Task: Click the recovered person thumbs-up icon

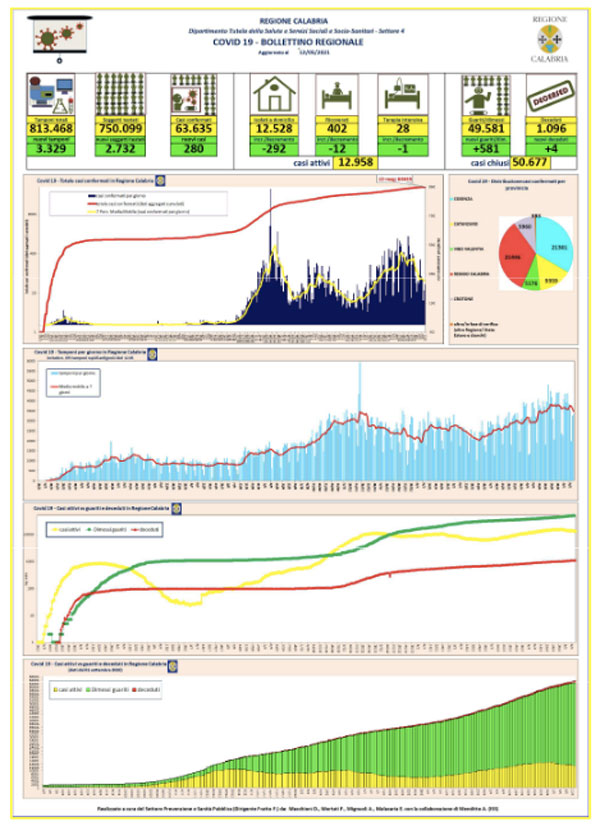Action: coord(486,94)
